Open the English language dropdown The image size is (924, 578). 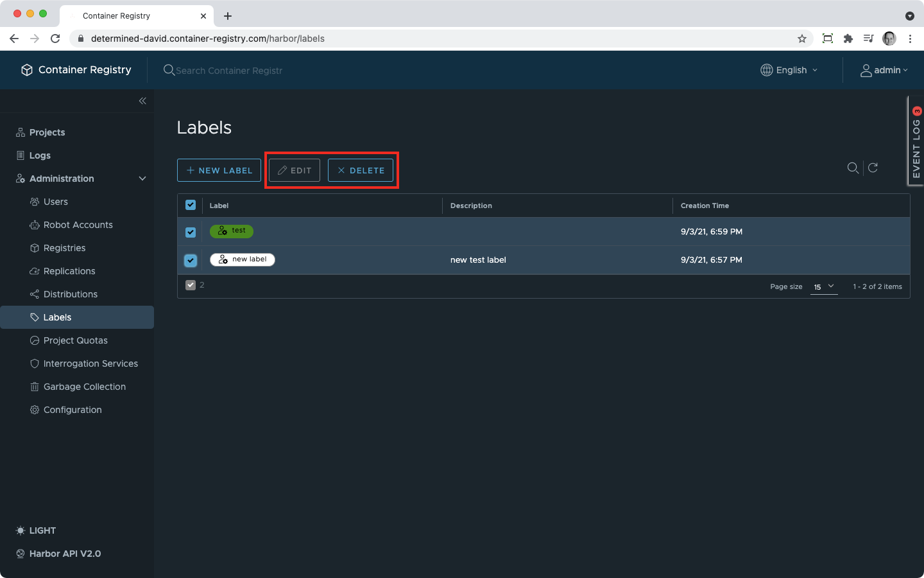click(789, 70)
